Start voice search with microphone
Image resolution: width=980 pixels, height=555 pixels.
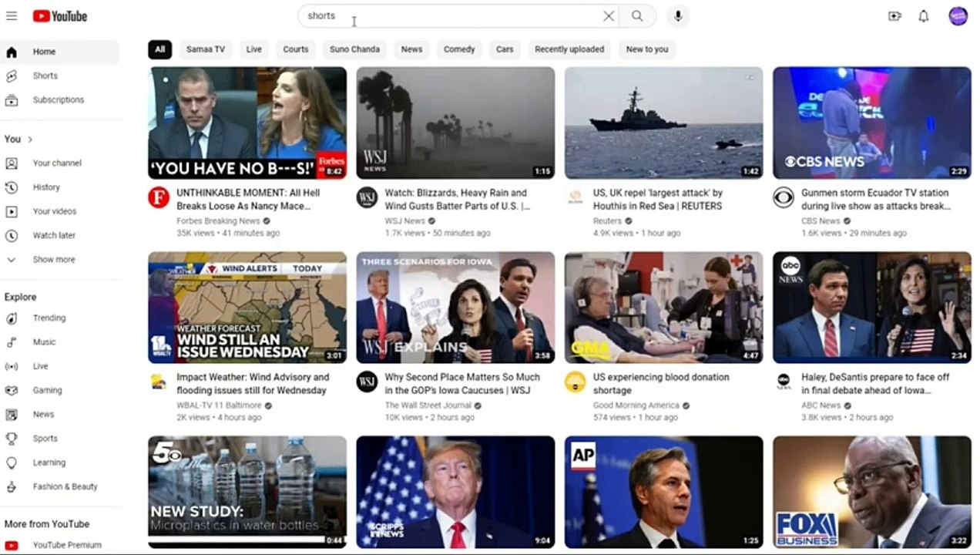click(678, 15)
